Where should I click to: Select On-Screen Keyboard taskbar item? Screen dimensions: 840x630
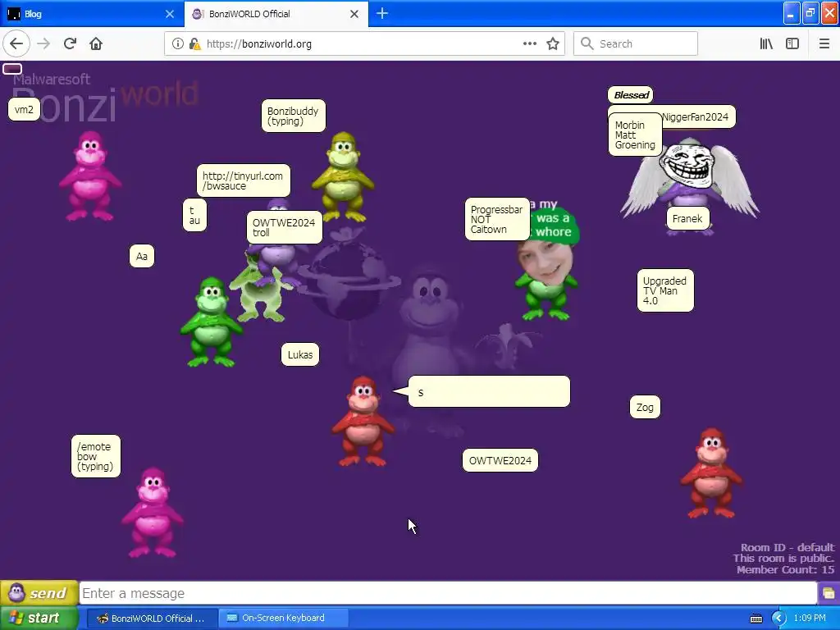coord(283,618)
